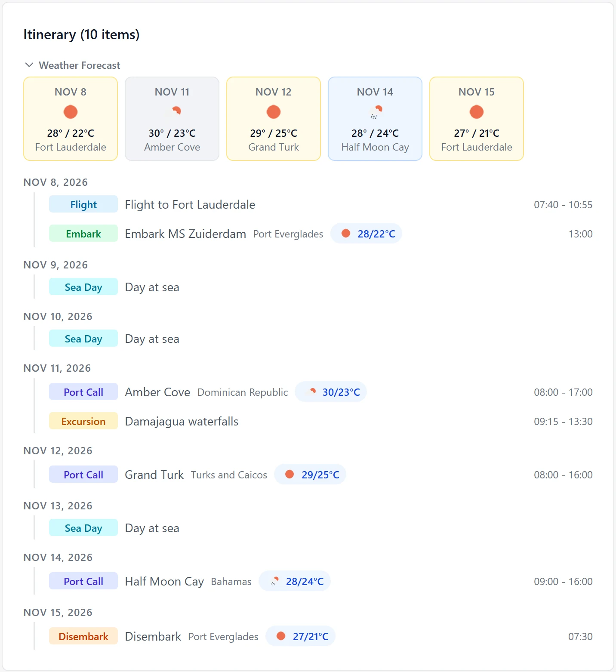Click the rain-sun icon on the NOV 14 card
The width and height of the screenshot is (616, 672).
pos(376,112)
